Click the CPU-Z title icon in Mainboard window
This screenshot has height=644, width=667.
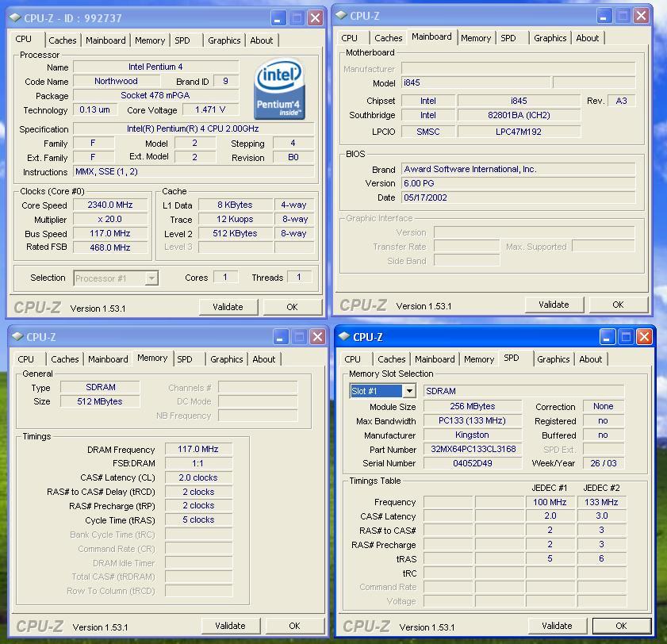pos(342,15)
